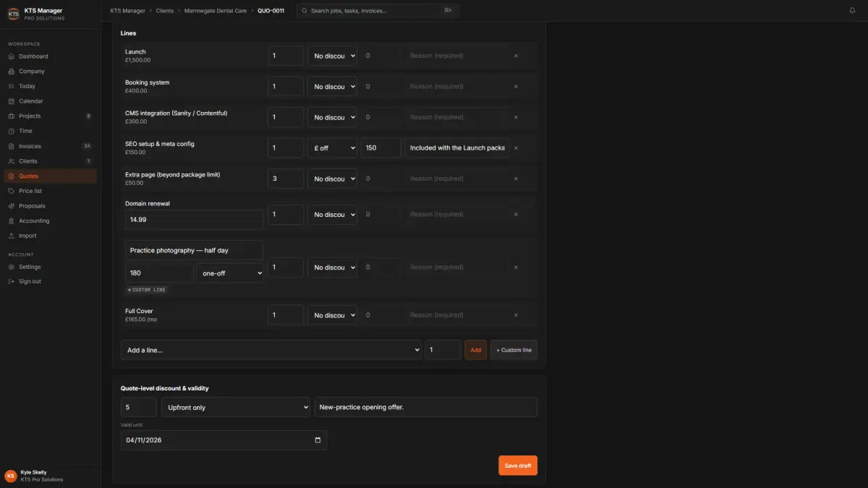
Task: Delete the Extra page line
Action: click(x=516, y=179)
